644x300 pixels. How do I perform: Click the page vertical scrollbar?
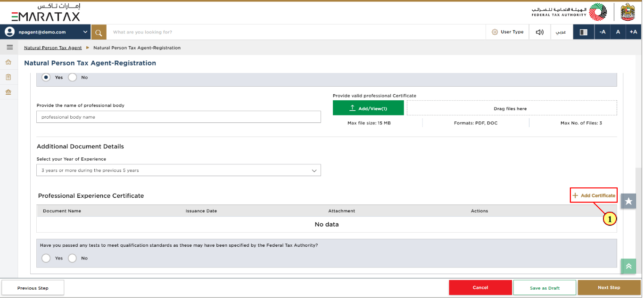pyautogui.click(x=639, y=221)
